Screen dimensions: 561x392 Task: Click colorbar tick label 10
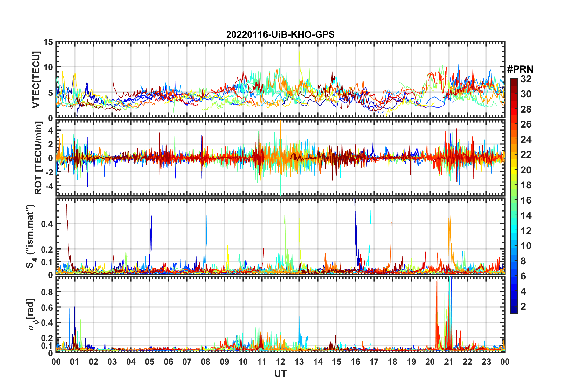click(x=526, y=246)
